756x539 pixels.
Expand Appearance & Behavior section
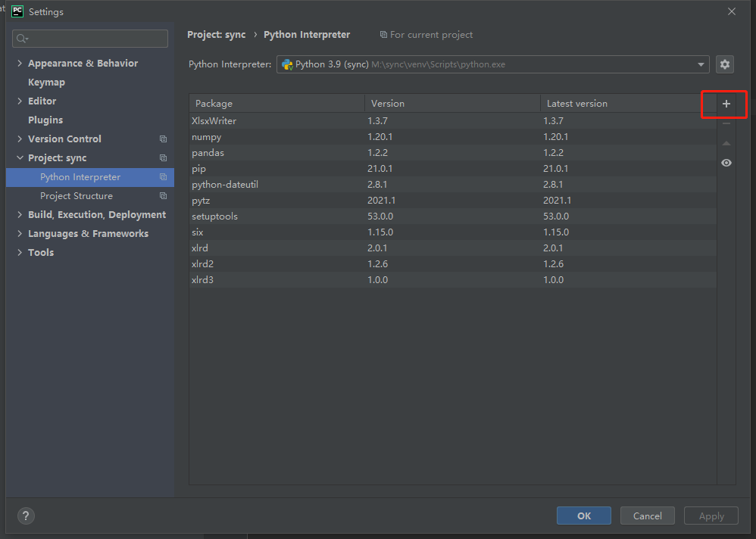click(x=20, y=63)
